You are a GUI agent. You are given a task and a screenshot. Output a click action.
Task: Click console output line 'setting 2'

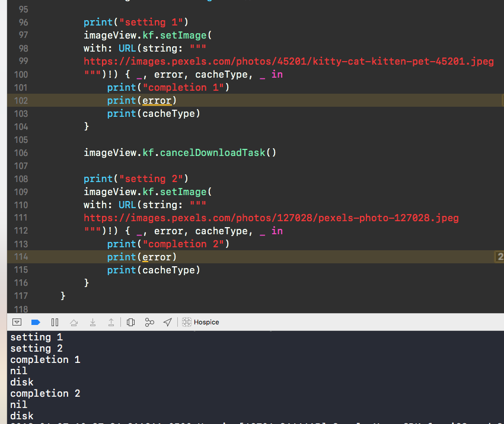pos(36,349)
